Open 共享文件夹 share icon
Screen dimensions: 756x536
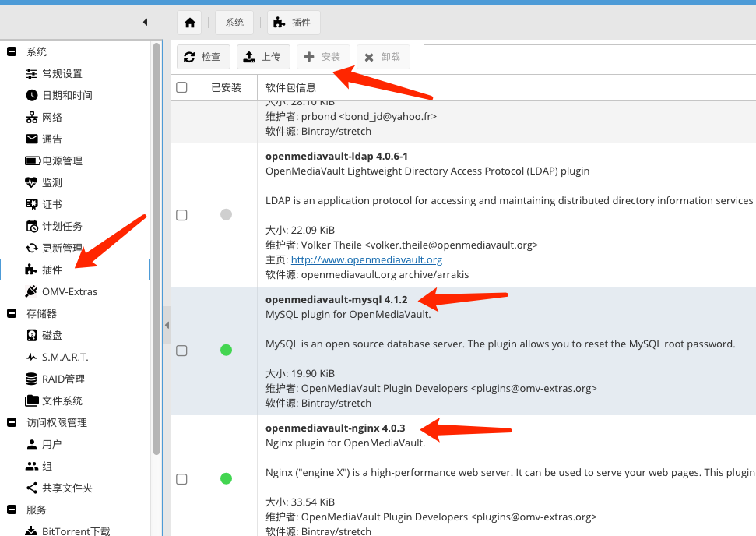pyautogui.click(x=31, y=488)
